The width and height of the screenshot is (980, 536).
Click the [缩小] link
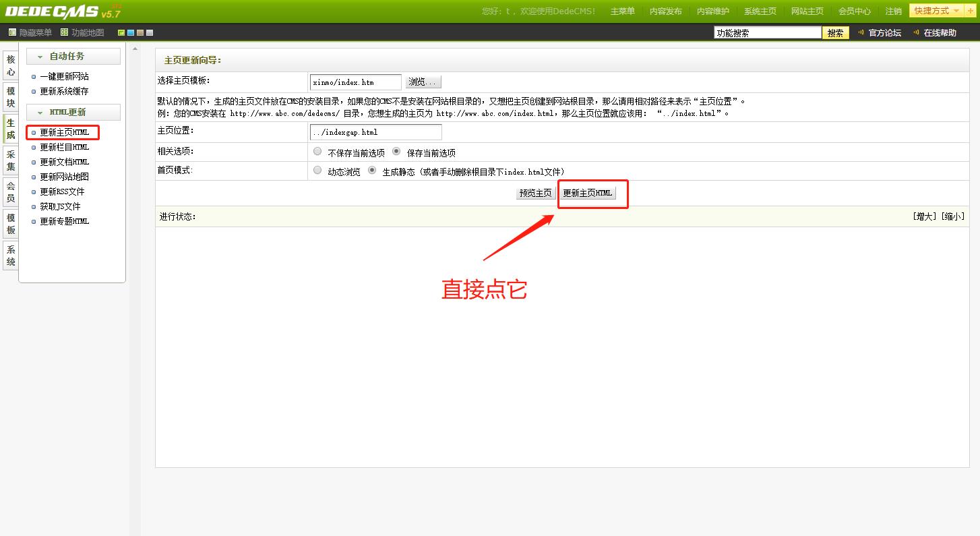952,216
